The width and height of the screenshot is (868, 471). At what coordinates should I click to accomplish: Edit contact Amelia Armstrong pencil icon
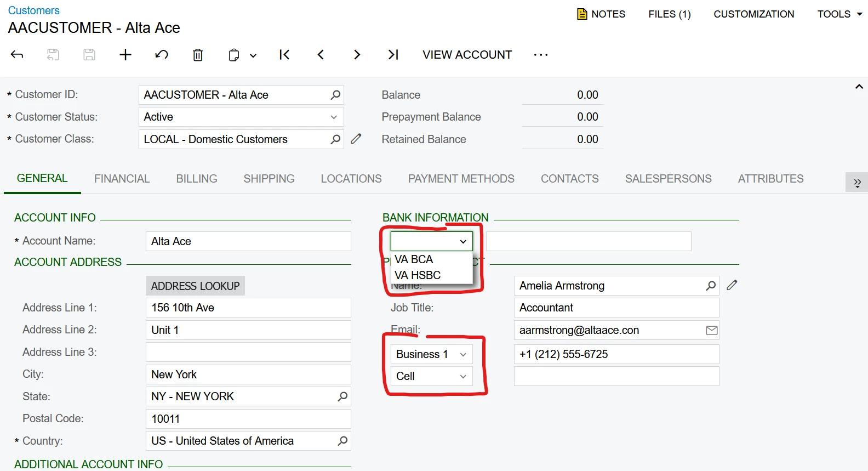pos(732,285)
